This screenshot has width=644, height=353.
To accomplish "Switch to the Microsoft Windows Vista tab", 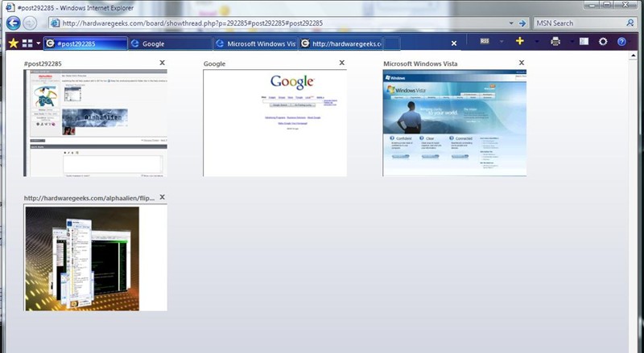I will coord(255,43).
